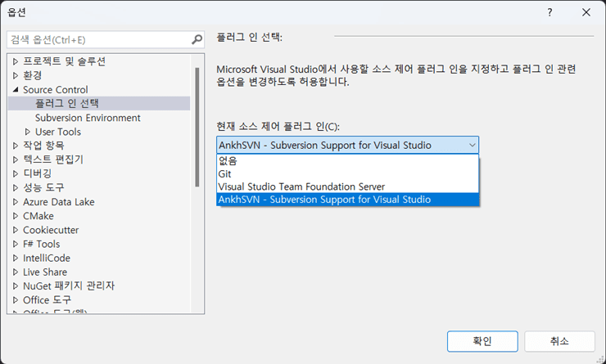Screen dimensions: 606x364
Task: Select the 작업 항목 tree item
Action: tap(43, 146)
